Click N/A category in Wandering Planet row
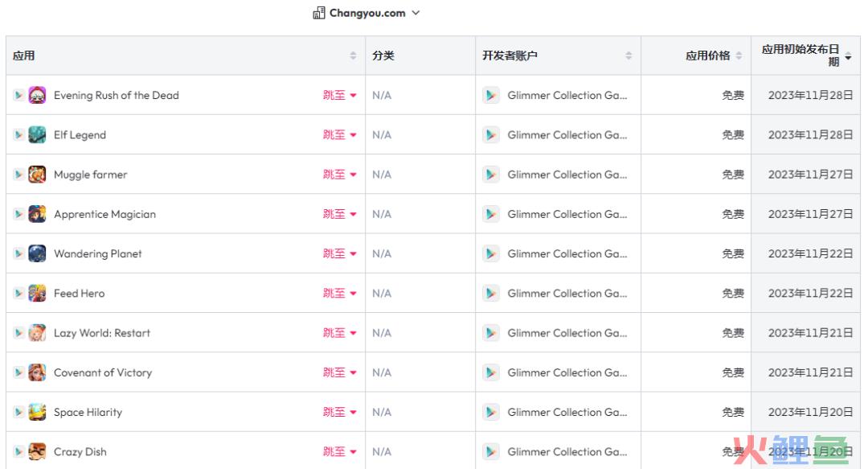This screenshot has height=469, width=868. (x=382, y=253)
